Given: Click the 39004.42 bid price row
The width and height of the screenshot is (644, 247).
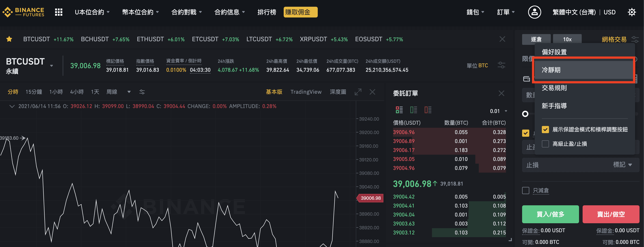Looking at the screenshot, I should pos(449,197).
